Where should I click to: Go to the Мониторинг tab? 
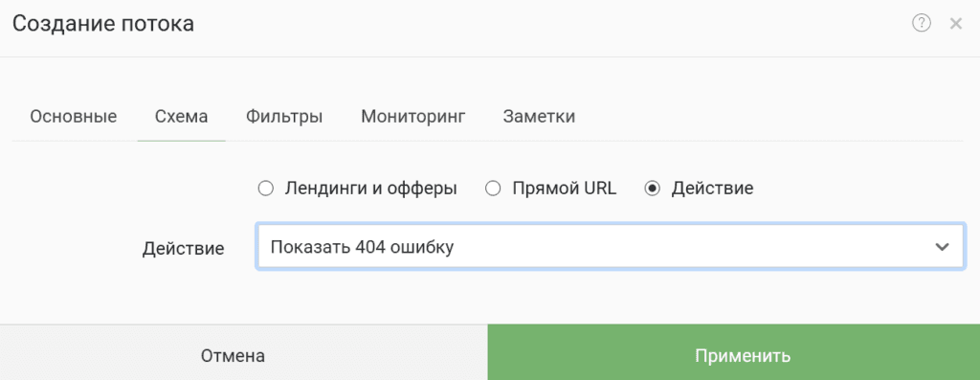[413, 117]
